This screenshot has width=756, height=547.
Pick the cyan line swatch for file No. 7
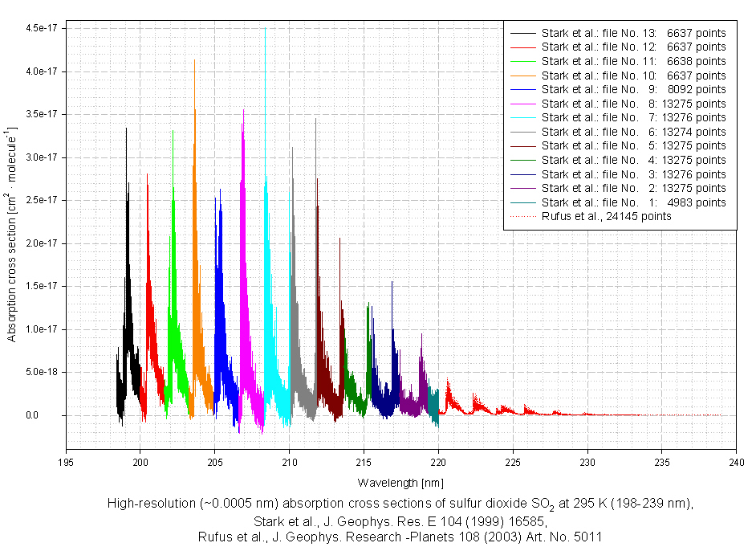click(x=522, y=118)
